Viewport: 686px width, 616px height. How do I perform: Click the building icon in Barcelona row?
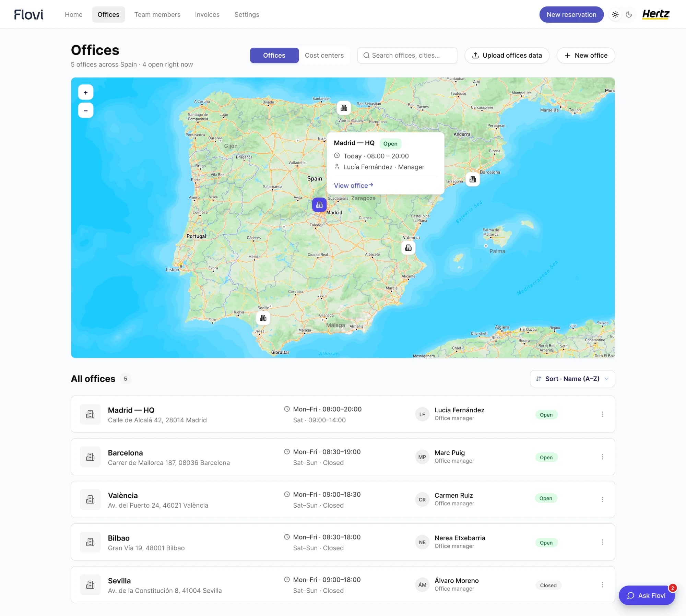(x=90, y=457)
